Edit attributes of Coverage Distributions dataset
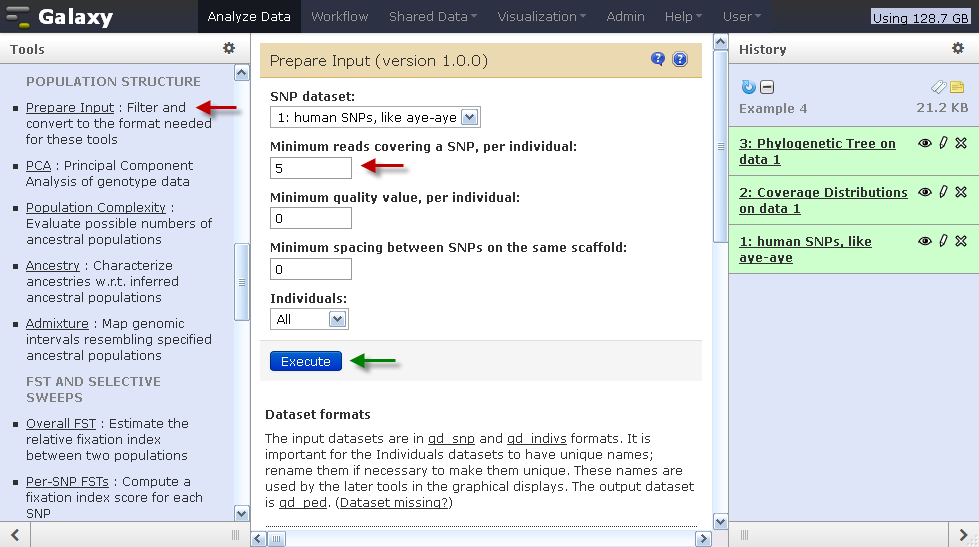The image size is (979, 547). [x=943, y=192]
